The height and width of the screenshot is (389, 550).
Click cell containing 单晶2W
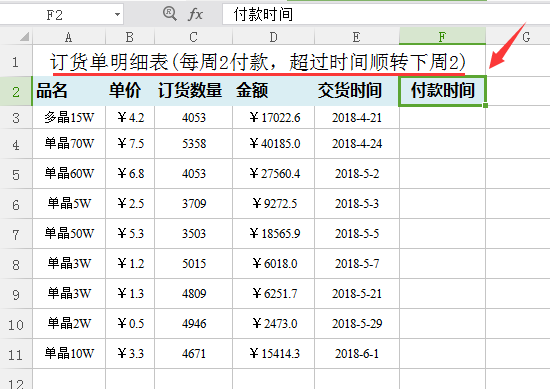click(x=69, y=323)
